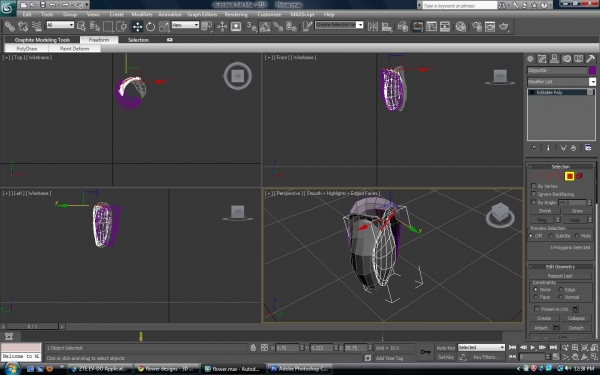Select the Edge constraint radio button
Image resolution: width=600 pixels, height=375 pixels.
click(x=561, y=289)
